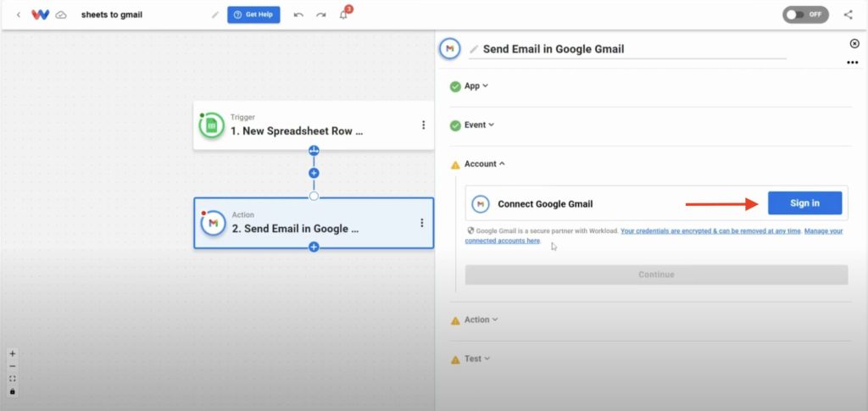Go back using the left chevron
This screenshot has height=411, width=868.
pyautogui.click(x=19, y=15)
